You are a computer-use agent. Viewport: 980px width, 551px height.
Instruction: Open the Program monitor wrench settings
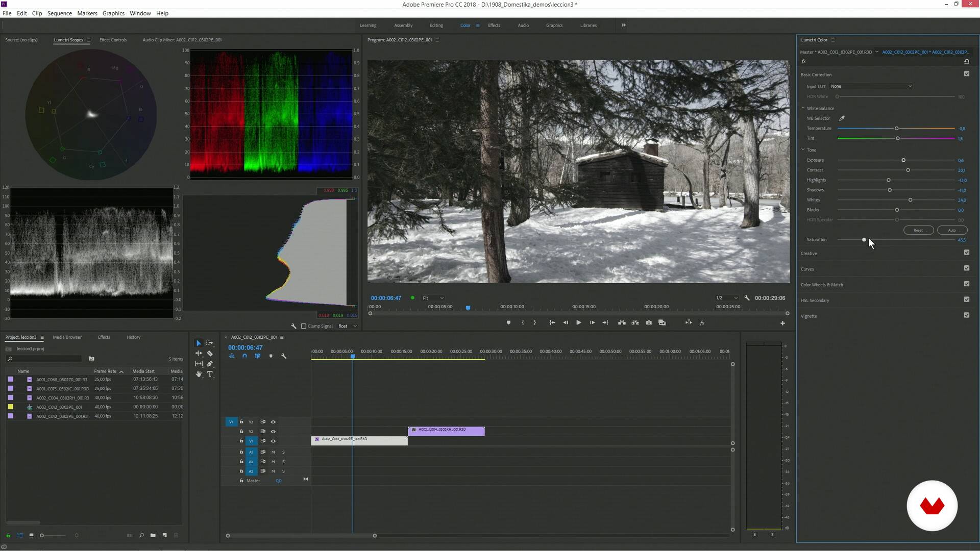(x=747, y=298)
